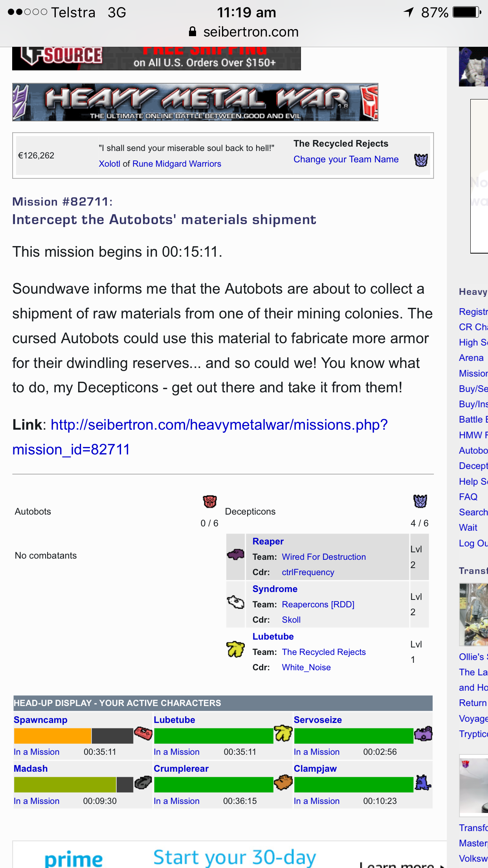Click the red Autobot faction icon
The image size is (488, 868).
pos(210,501)
